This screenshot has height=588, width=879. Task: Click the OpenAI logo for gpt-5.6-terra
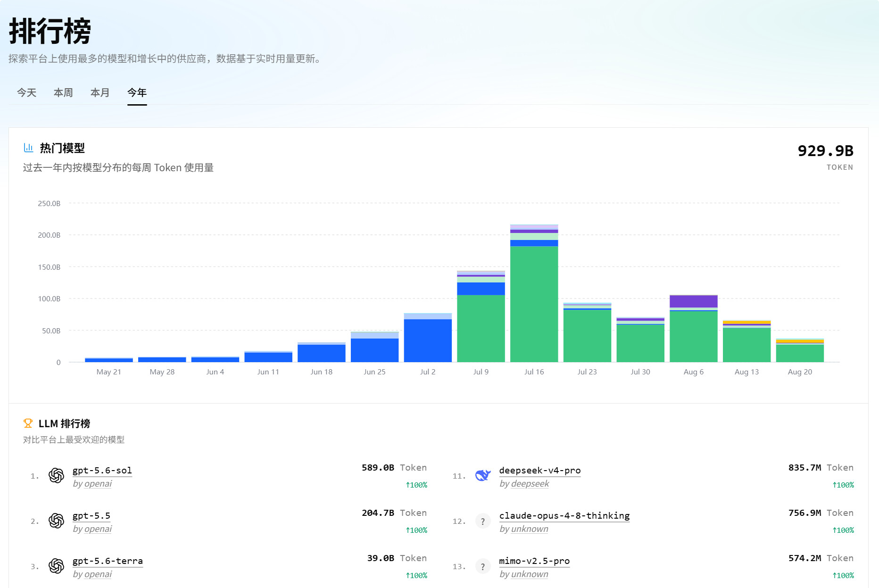point(57,566)
